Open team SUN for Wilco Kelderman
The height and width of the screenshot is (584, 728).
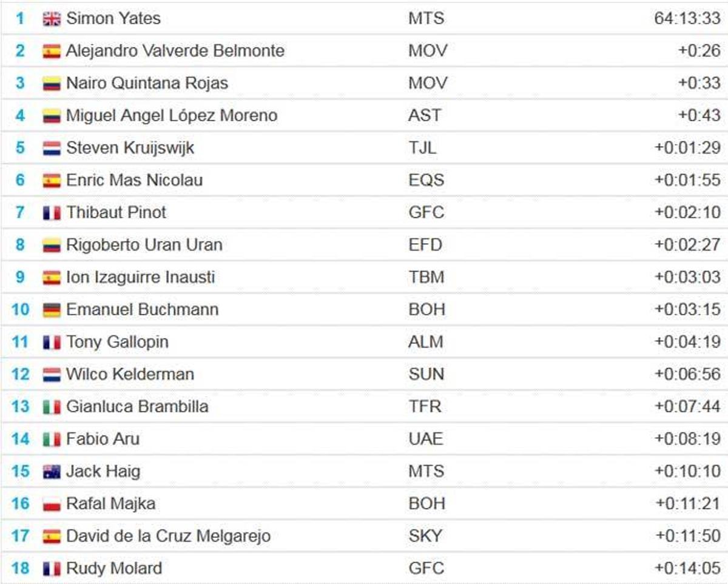pyautogui.click(x=426, y=374)
